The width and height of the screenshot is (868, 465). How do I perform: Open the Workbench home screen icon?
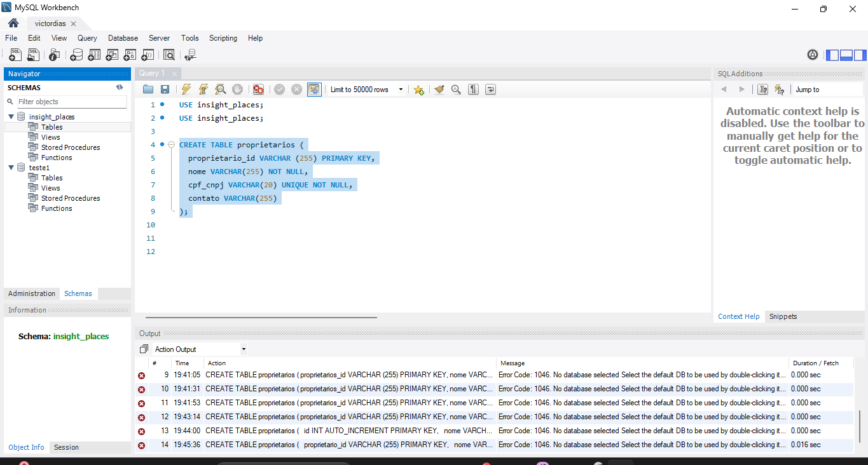click(x=13, y=23)
